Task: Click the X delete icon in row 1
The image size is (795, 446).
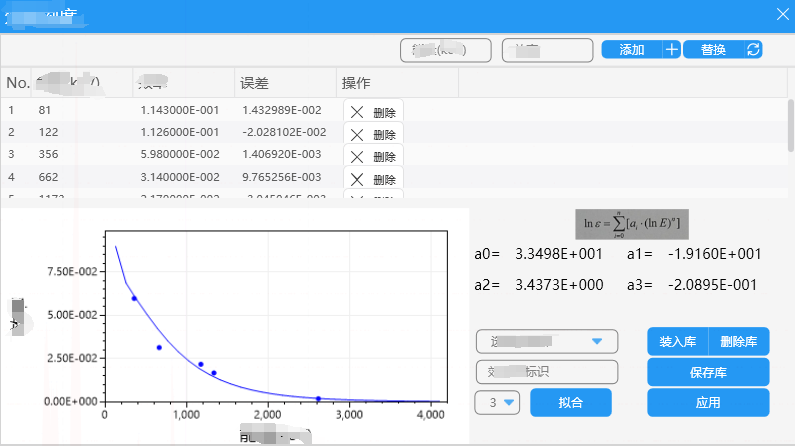Action: click(357, 113)
